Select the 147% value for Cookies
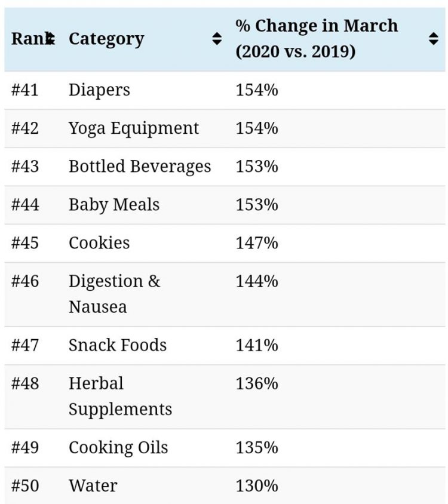This screenshot has height=504, width=448. point(257,243)
